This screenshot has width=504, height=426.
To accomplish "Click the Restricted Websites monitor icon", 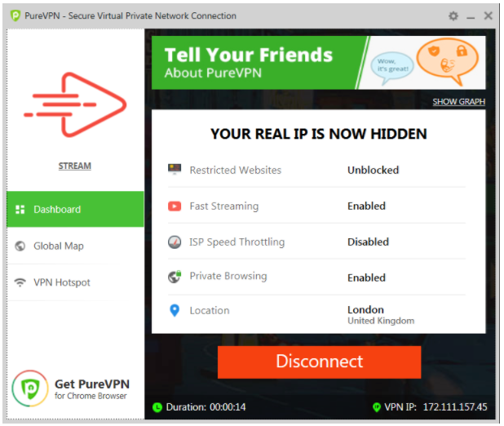I will (175, 169).
